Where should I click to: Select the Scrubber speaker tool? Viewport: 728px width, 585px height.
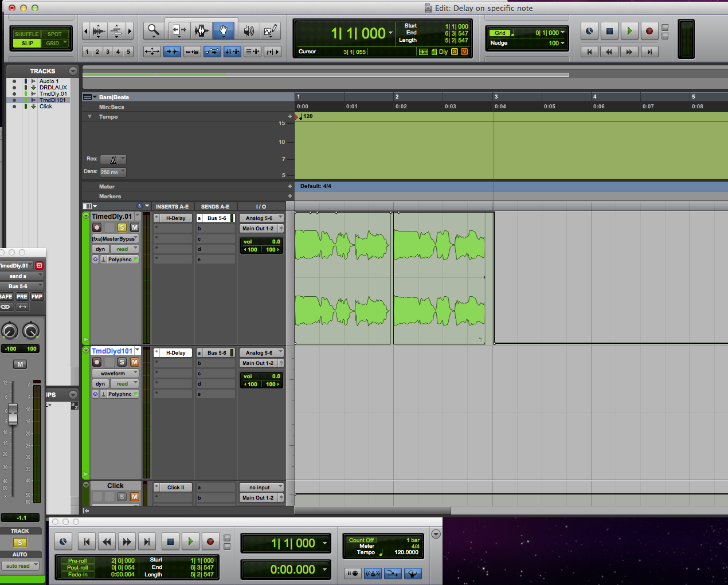pyautogui.click(x=248, y=30)
